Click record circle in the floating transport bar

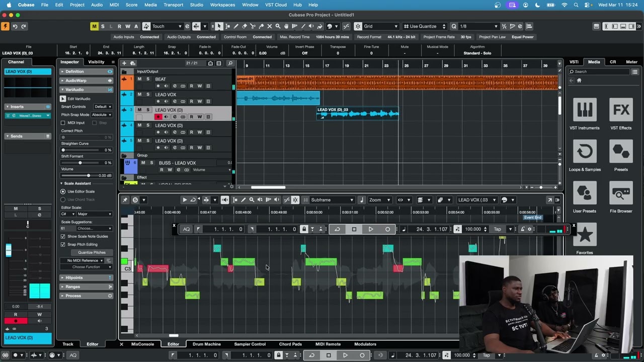tap(387, 229)
